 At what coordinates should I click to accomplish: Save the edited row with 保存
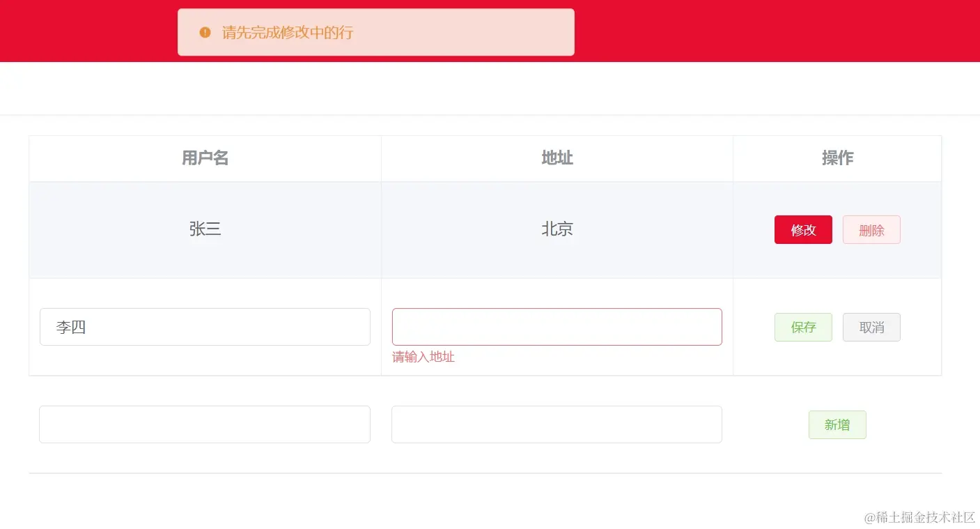click(x=803, y=328)
